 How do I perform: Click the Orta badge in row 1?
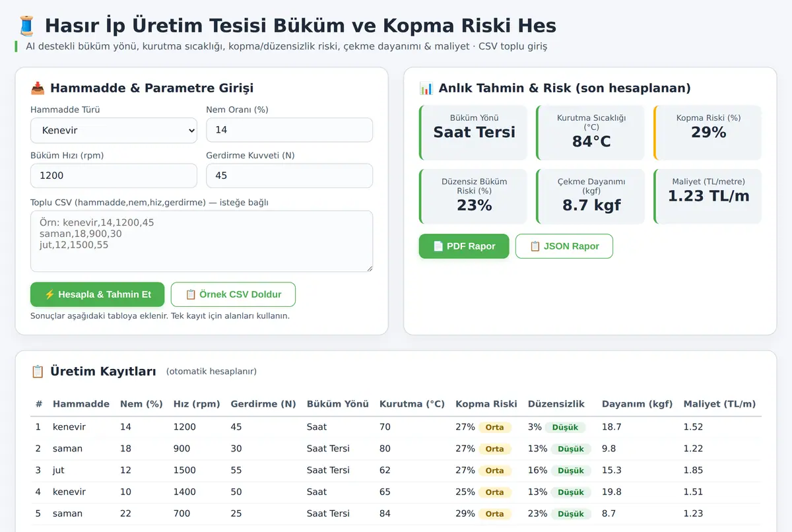click(x=494, y=428)
